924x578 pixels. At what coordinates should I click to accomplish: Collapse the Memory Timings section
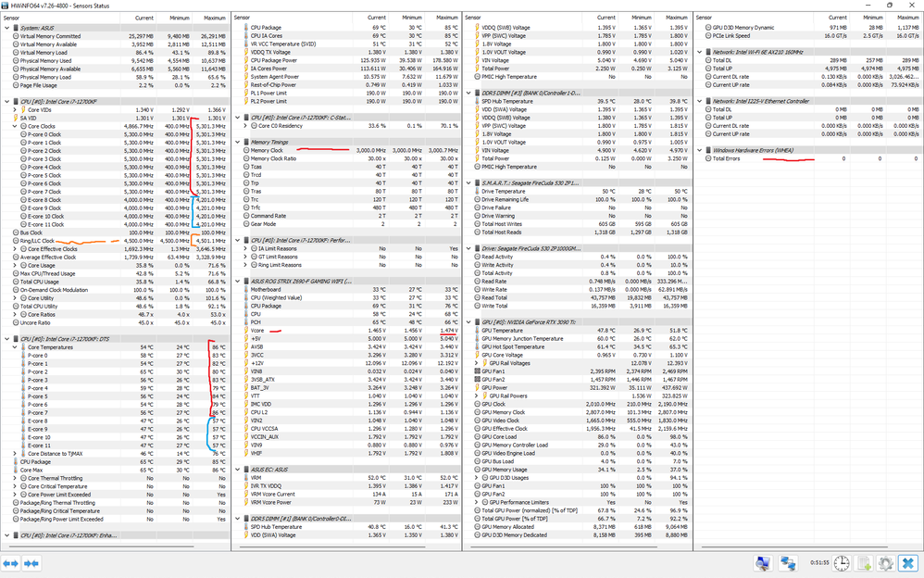click(238, 142)
